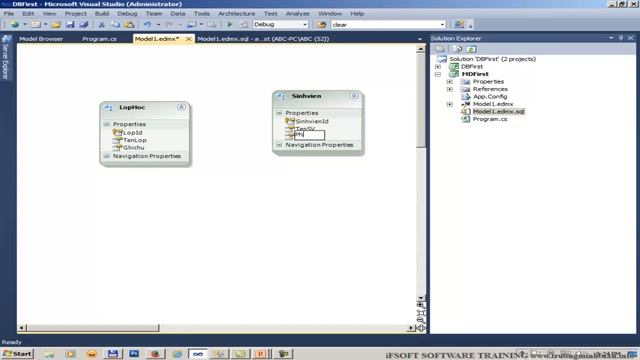Click the PowerPoint taskbar icon
The width and height of the screenshot is (640, 360).
pos(260,353)
